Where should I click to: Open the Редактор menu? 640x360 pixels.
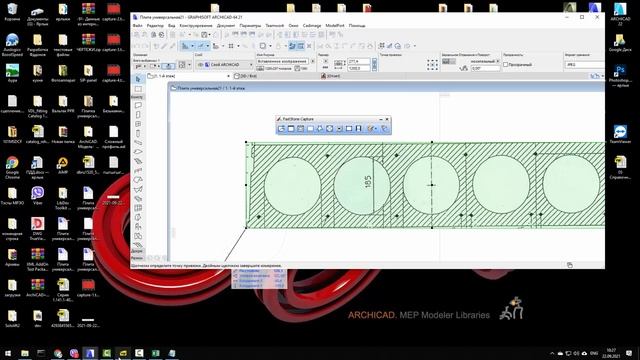[x=155, y=25]
